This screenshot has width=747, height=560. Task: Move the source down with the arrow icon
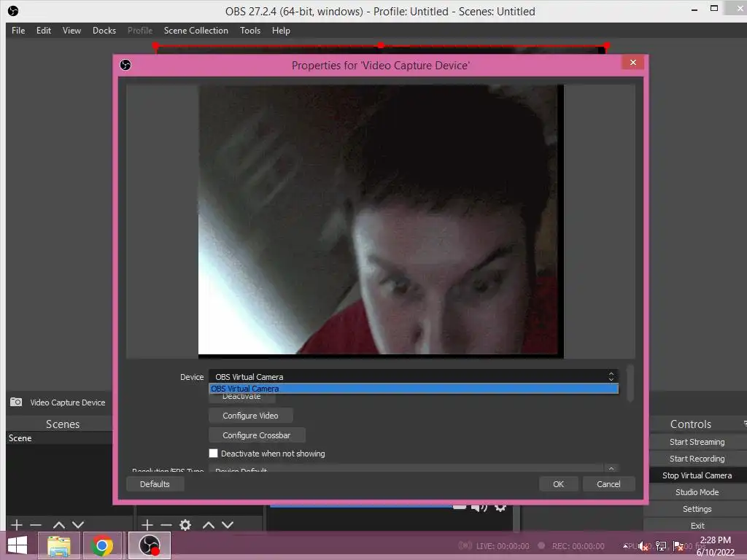coord(228,525)
